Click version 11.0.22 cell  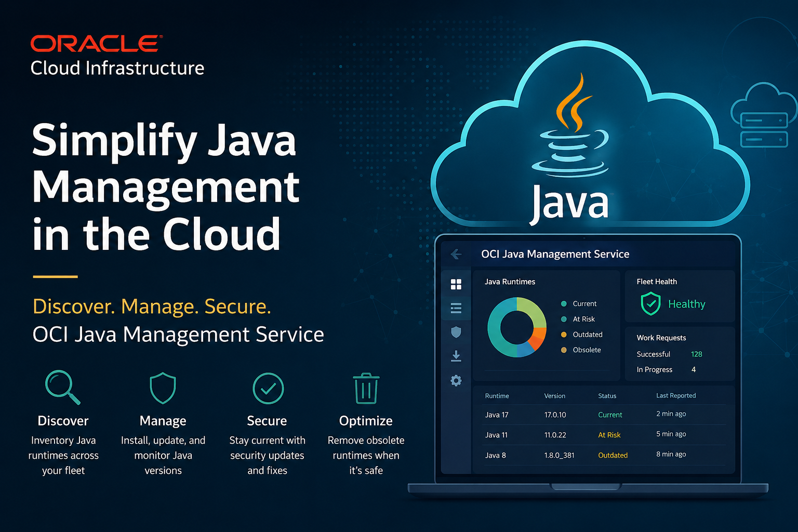[x=555, y=435]
